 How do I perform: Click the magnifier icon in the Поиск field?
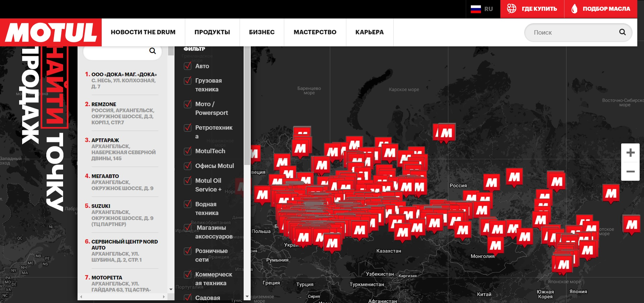pyautogui.click(x=622, y=32)
